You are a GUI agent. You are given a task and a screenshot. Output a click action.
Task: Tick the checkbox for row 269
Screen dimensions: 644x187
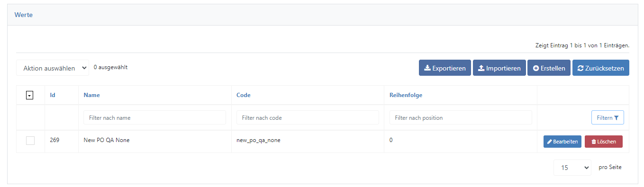point(30,141)
